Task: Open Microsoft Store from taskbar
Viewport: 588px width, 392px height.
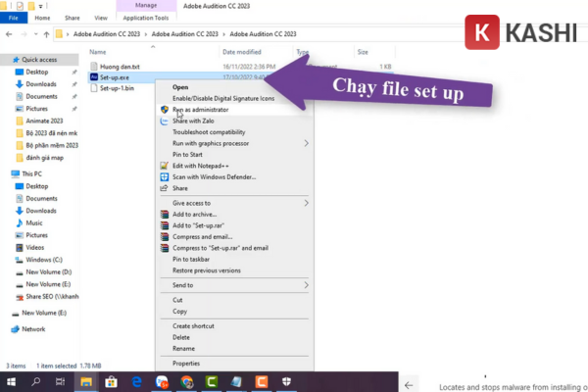Action: pyautogui.click(x=111, y=382)
